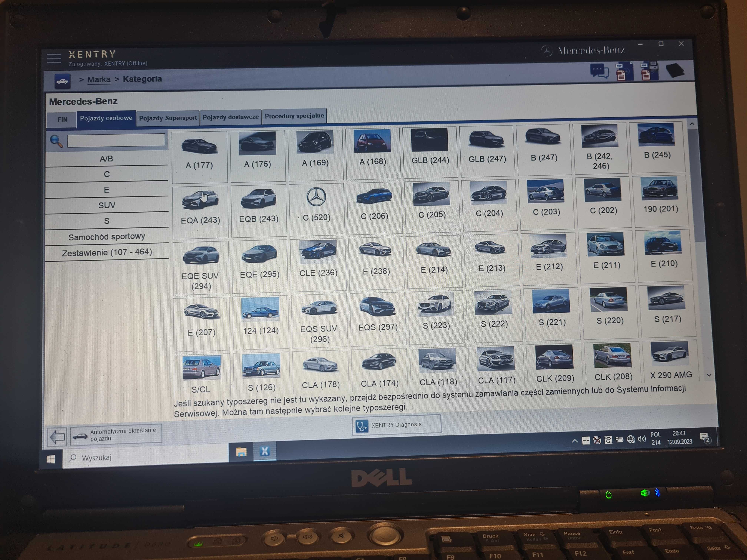This screenshot has height=560, width=747.
Task: Click the search magnifier icon
Action: coord(56,141)
